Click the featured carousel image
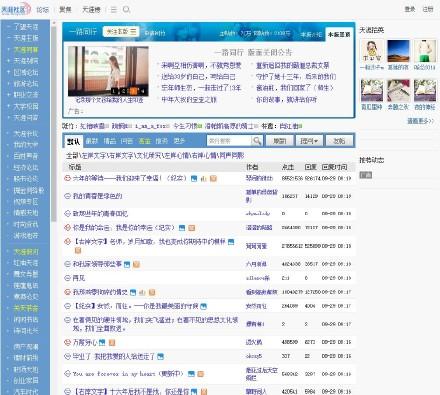The image size is (440, 395). (108, 71)
